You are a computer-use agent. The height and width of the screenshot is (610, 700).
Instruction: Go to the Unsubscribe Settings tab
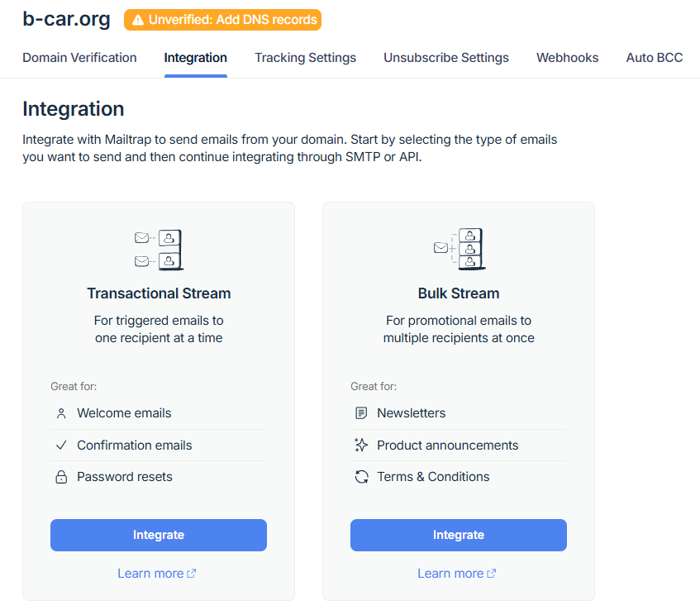(446, 58)
